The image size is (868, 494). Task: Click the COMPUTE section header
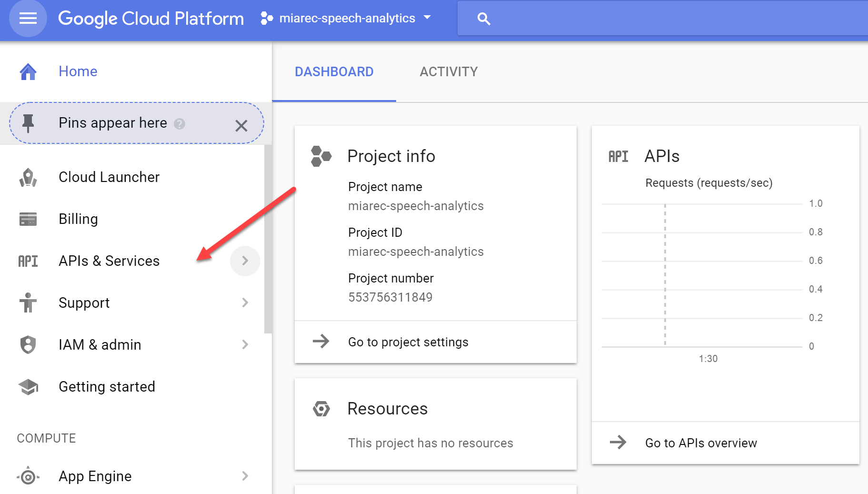(46, 438)
